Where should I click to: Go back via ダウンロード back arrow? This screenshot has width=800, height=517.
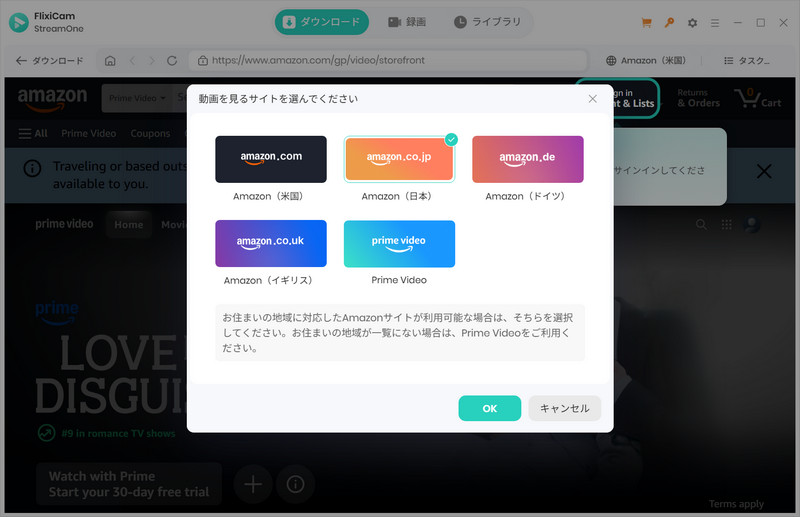pyautogui.click(x=49, y=61)
